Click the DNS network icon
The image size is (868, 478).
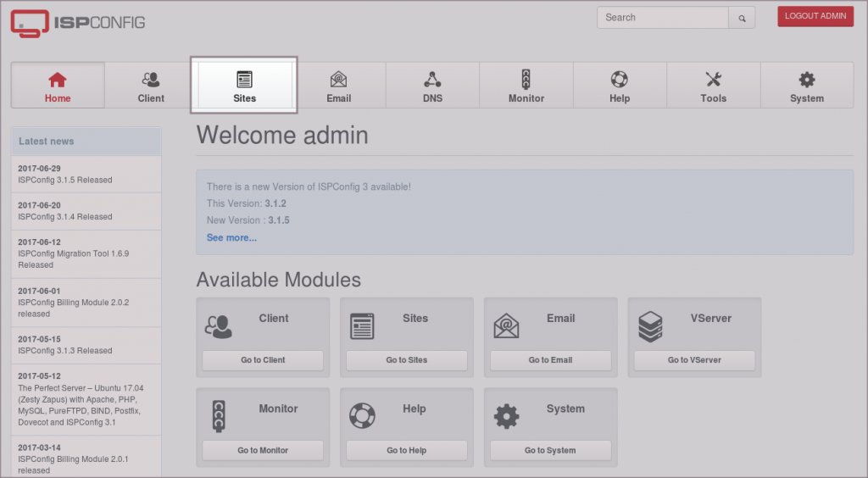pos(432,79)
